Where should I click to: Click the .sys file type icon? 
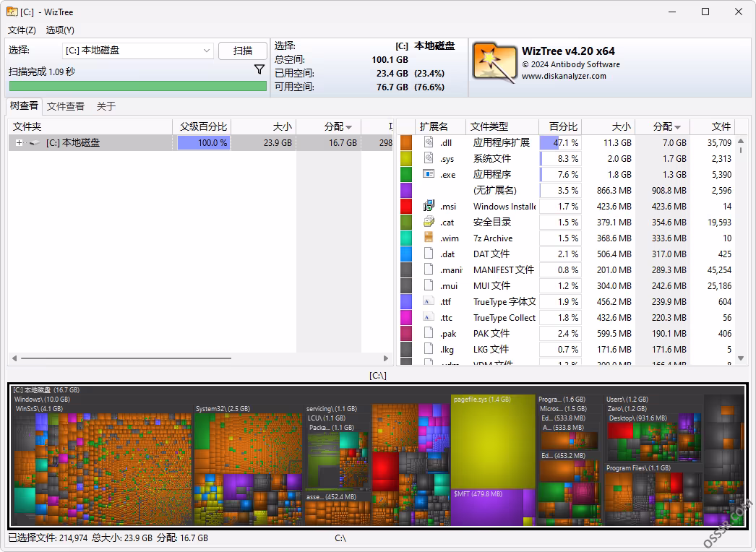(429, 158)
